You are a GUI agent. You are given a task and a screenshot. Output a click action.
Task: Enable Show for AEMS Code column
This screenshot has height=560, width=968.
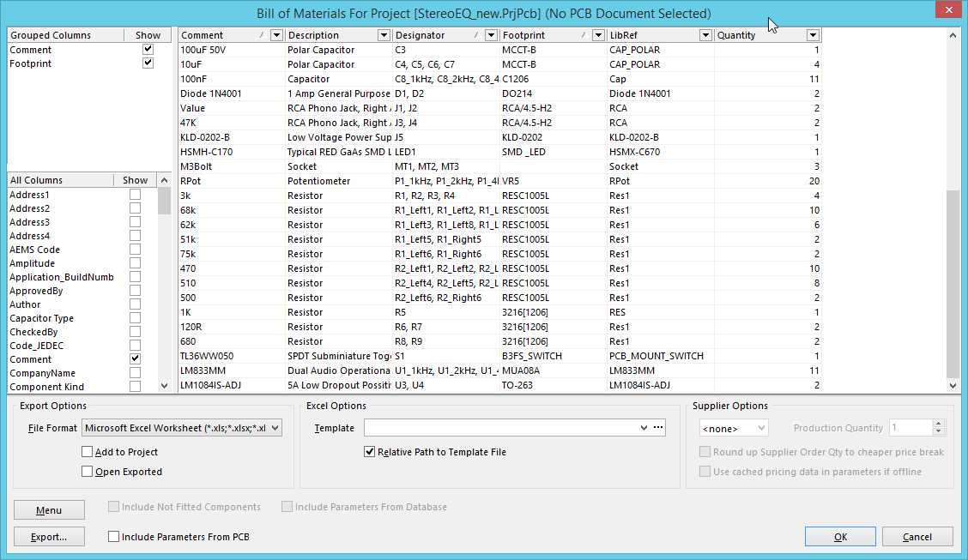click(136, 250)
